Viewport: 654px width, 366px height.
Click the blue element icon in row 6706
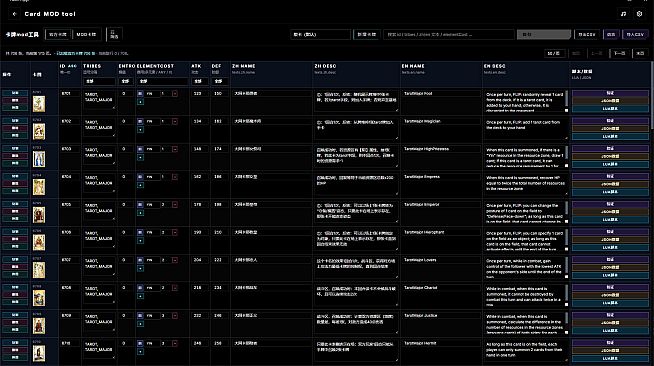tap(140, 233)
